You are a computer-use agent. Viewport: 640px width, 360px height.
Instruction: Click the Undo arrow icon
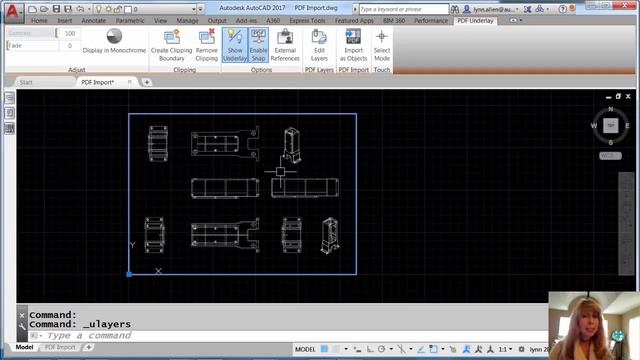80,9
